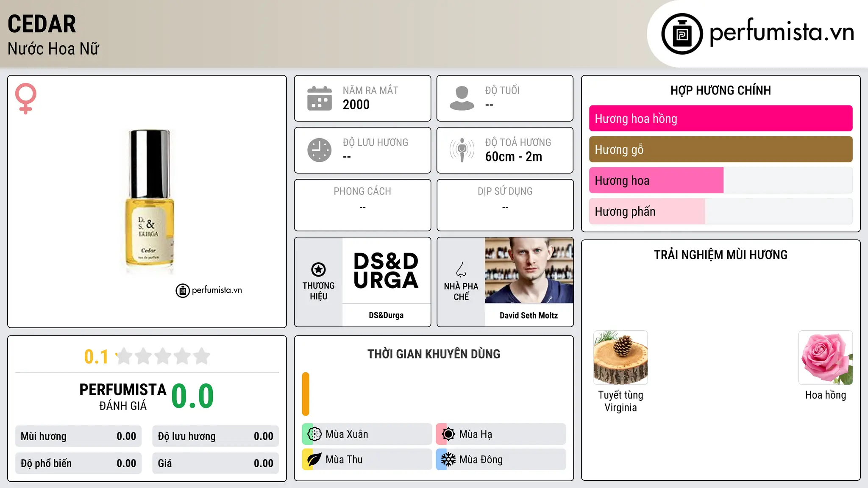This screenshot has width=868, height=488.
Task: Click the snowflake icon for Mùa Đông
Action: (x=448, y=460)
